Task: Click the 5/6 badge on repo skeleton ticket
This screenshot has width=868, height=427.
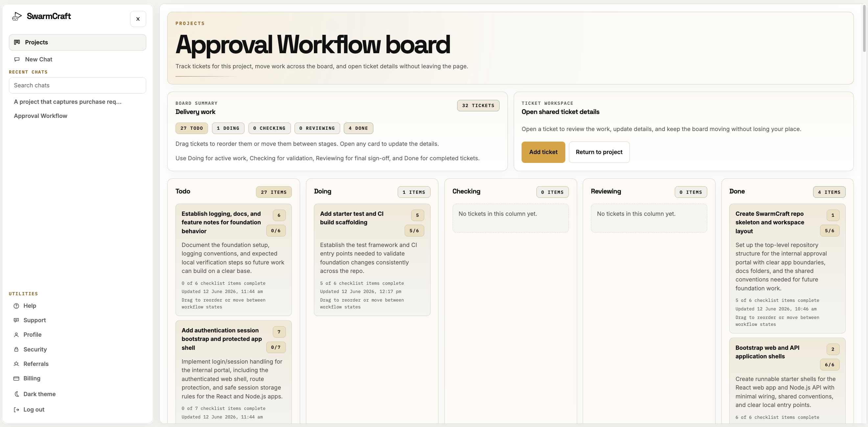Action: 830,231
